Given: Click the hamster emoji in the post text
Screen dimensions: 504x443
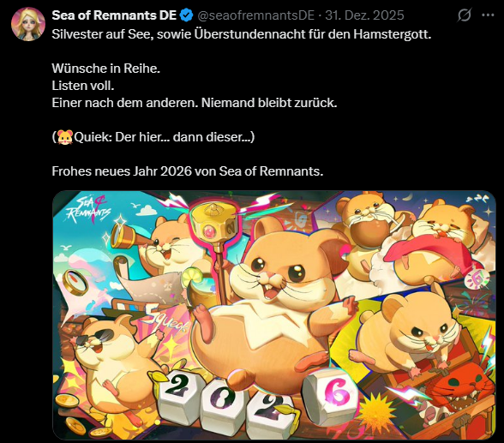Looking at the screenshot, I should [65, 137].
